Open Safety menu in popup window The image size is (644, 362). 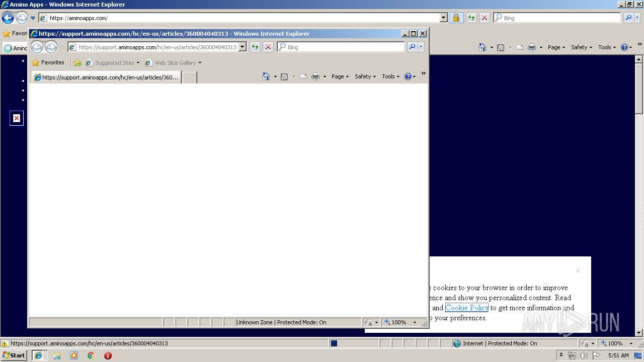pos(365,76)
